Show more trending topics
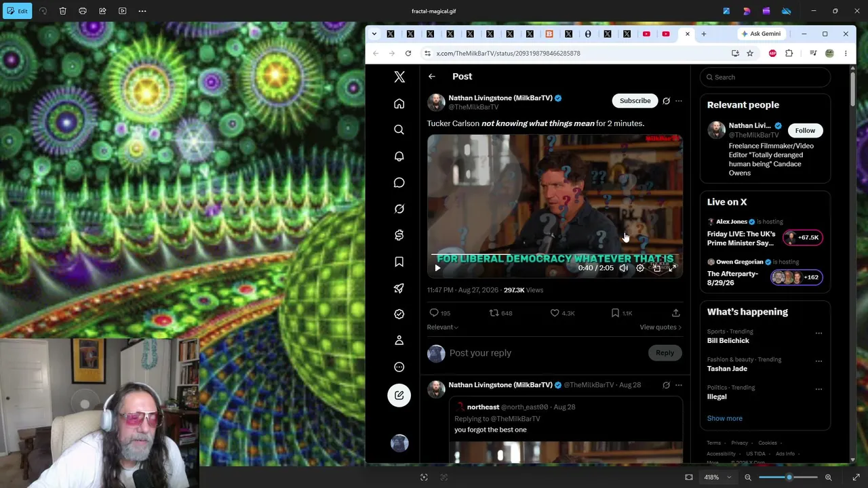The width and height of the screenshot is (868, 488). point(724,418)
